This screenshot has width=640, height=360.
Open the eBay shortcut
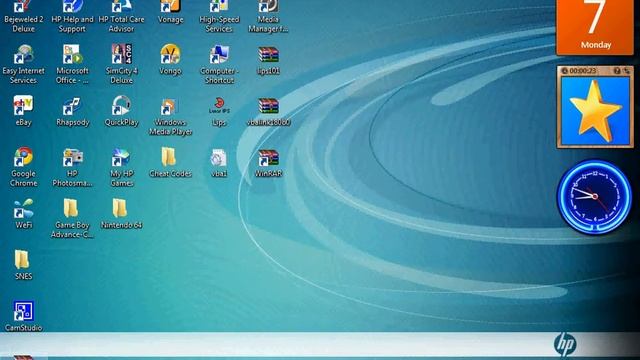(23, 111)
